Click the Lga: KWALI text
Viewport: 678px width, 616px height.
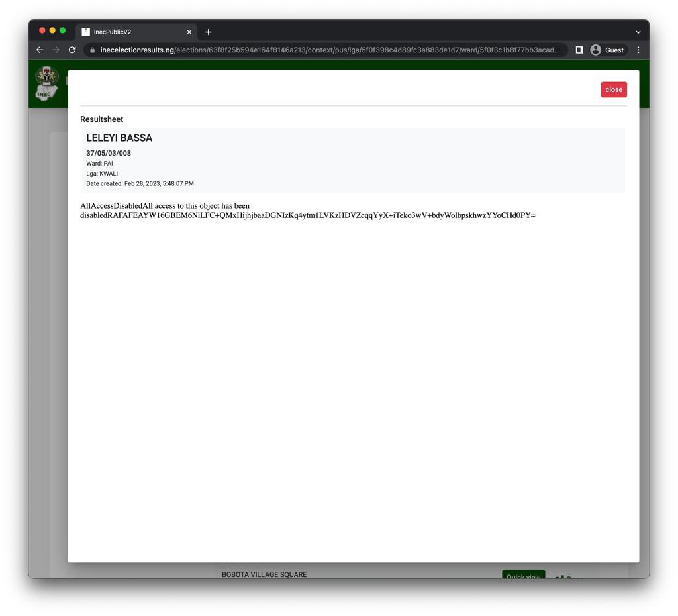point(102,174)
